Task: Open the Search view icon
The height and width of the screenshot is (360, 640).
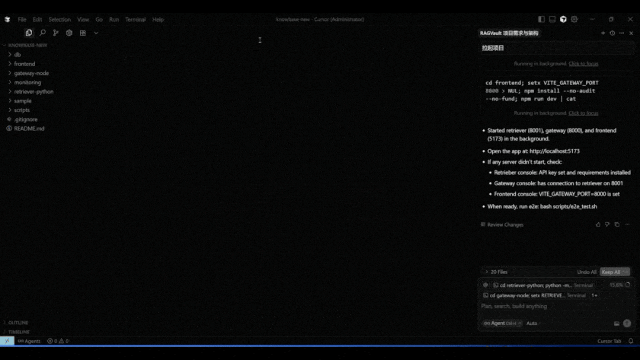Action: click(42, 33)
